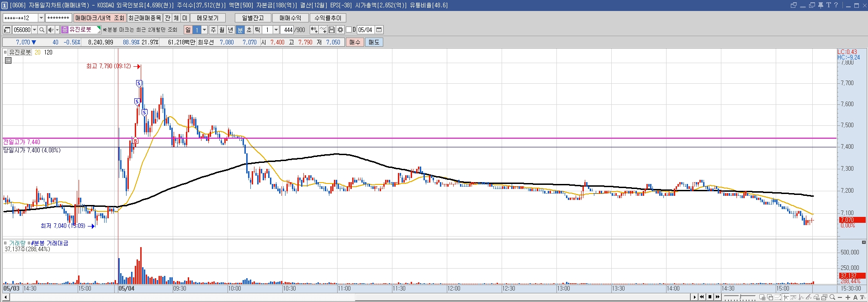Image resolution: width=868 pixels, height=302 pixels.
Task: Expand the stock code 056080 dropdown
Action: click(34, 30)
